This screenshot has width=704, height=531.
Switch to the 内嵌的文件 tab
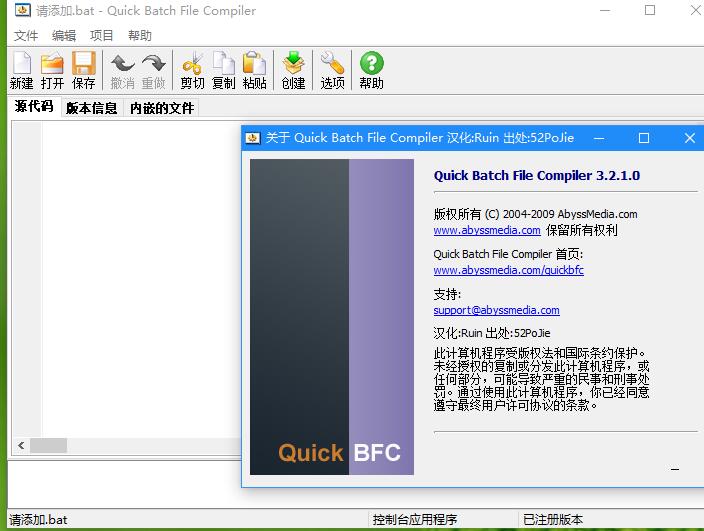pos(162,108)
